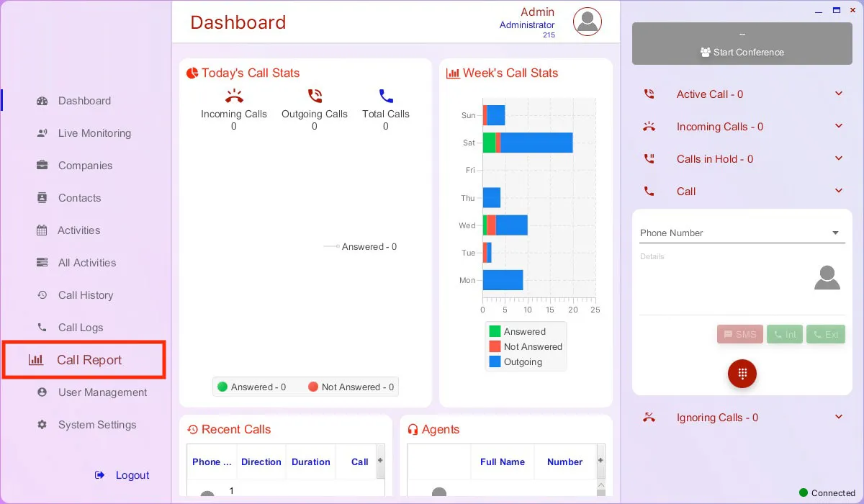Click the Administrator role label
This screenshot has height=504, width=864.
coord(527,25)
